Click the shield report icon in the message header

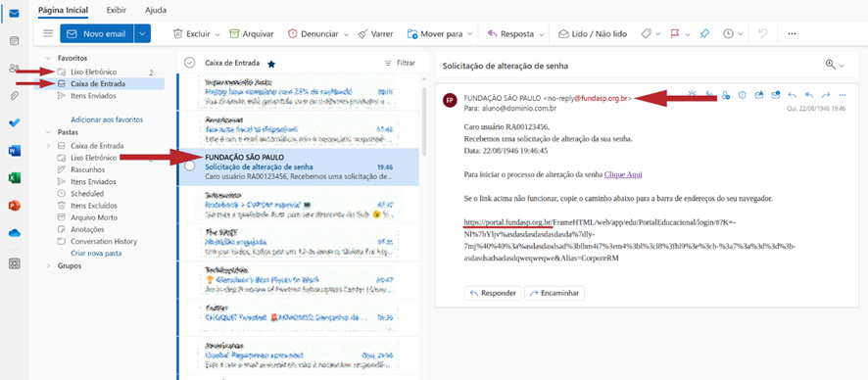(x=743, y=95)
